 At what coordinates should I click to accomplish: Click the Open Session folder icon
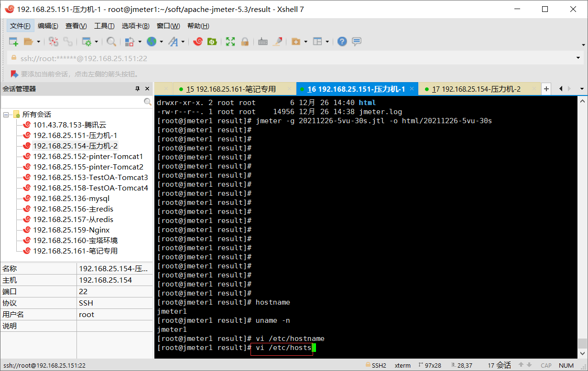coord(28,42)
